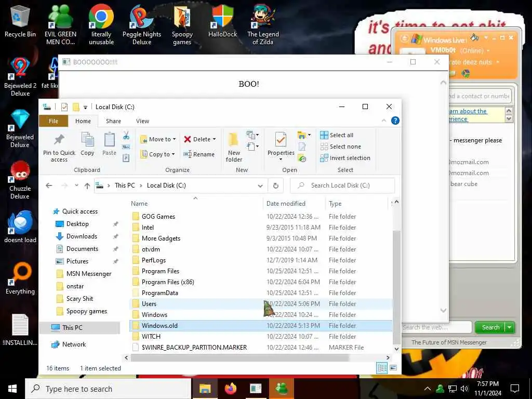The image size is (532, 399).
Task: Select the WITCH folder row
Action: 261,337
